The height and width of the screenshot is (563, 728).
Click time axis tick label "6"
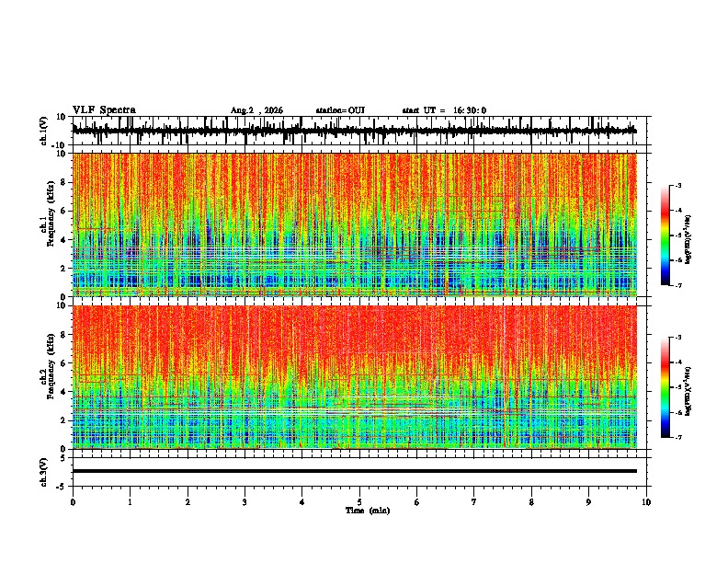(x=417, y=502)
